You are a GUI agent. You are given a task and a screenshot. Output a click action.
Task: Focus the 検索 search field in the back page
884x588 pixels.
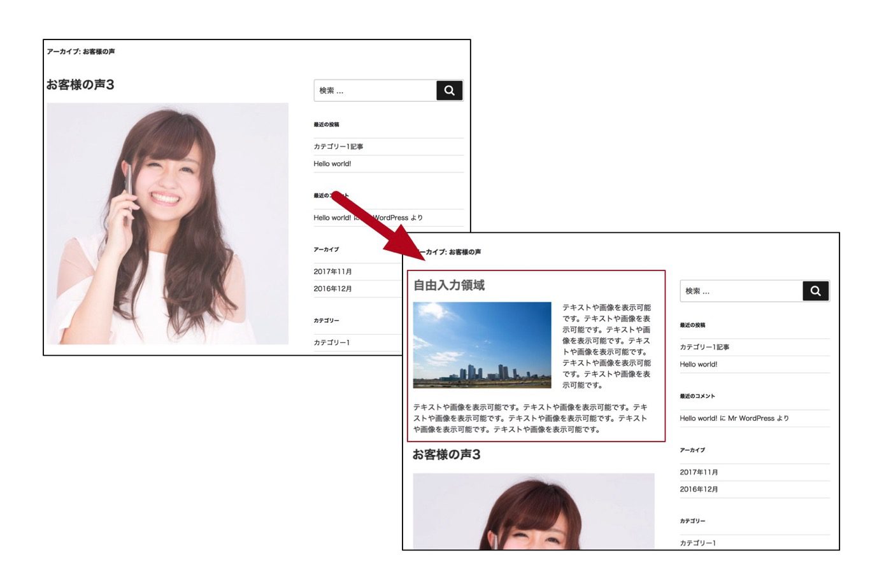375,90
